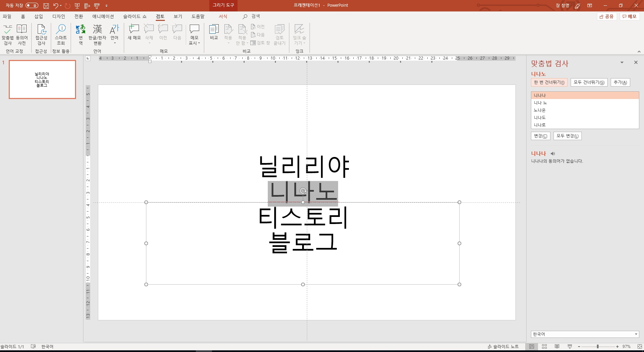The width and height of the screenshot is (644, 352).
Task: Select slide 1 thumbnail
Action: [42, 79]
